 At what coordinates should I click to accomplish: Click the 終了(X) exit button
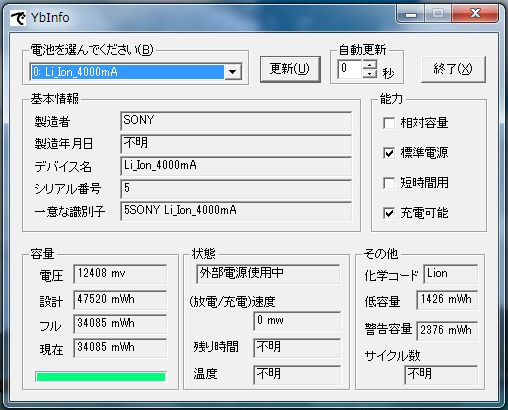(453, 69)
